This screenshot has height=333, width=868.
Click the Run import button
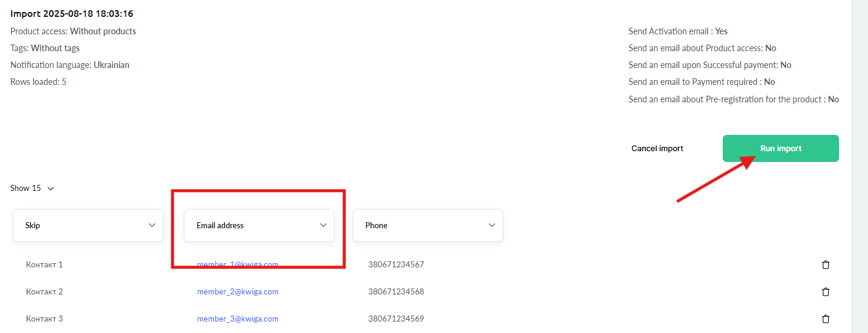[x=781, y=148]
